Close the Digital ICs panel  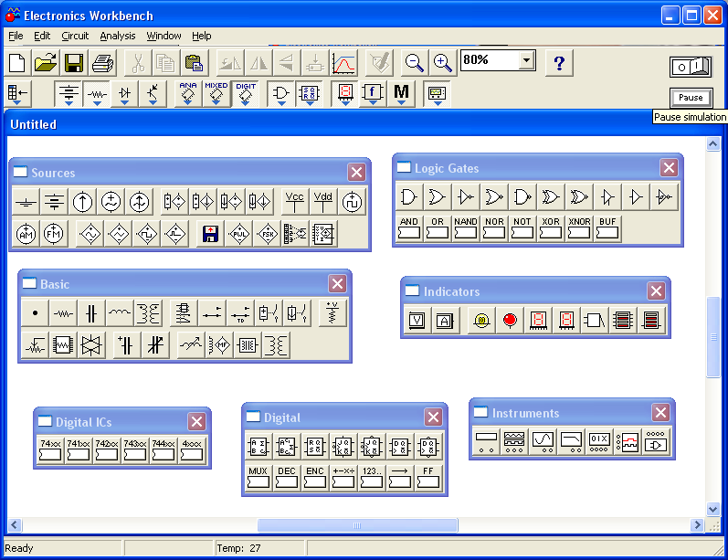point(197,422)
